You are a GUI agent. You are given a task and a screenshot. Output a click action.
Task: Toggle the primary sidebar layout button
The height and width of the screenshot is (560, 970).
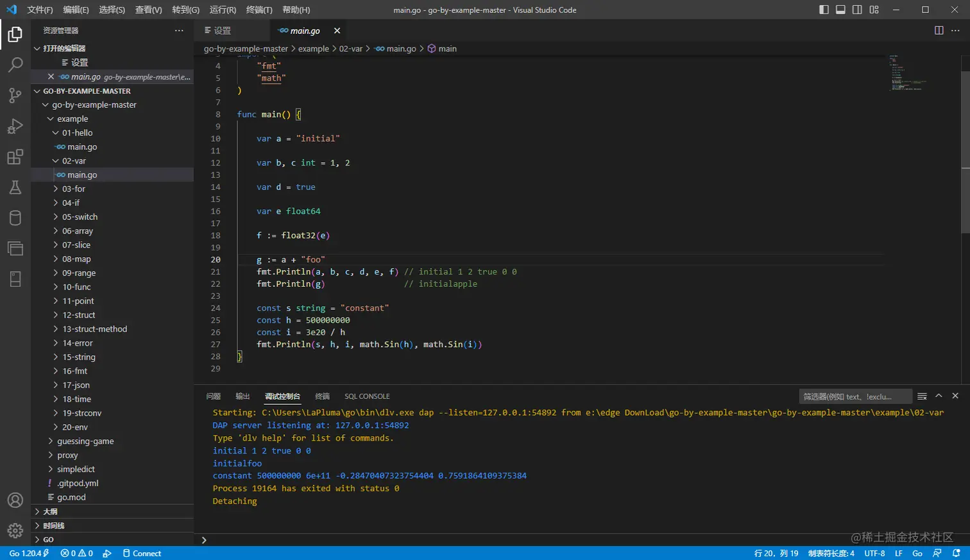coord(824,10)
